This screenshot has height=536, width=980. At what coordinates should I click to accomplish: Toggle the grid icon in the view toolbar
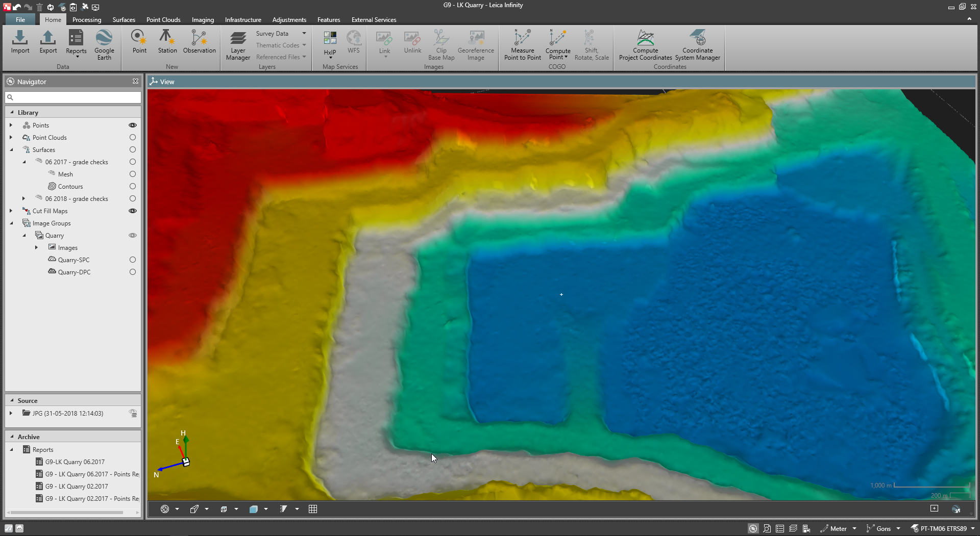click(313, 509)
